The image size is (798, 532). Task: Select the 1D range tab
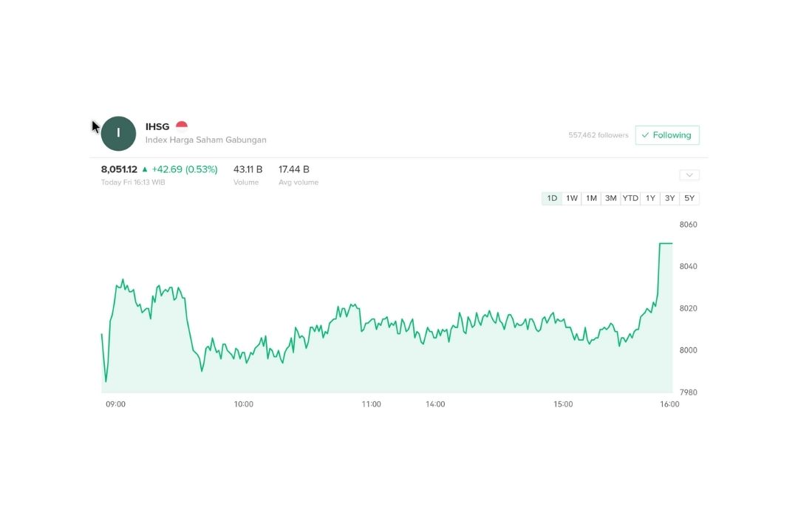tap(552, 198)
